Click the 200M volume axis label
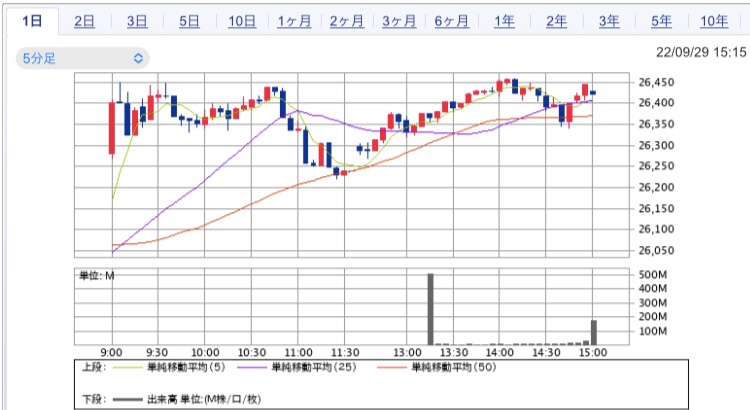750x410 pixels. [652, 317]
